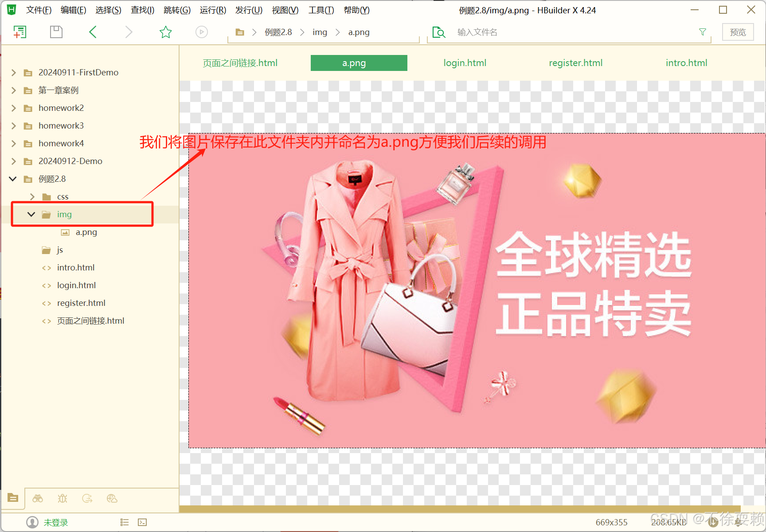This screenshot has height=532, width=766.
Task: Click the bug debug icon in bottom bar
Action: (63, 498)
